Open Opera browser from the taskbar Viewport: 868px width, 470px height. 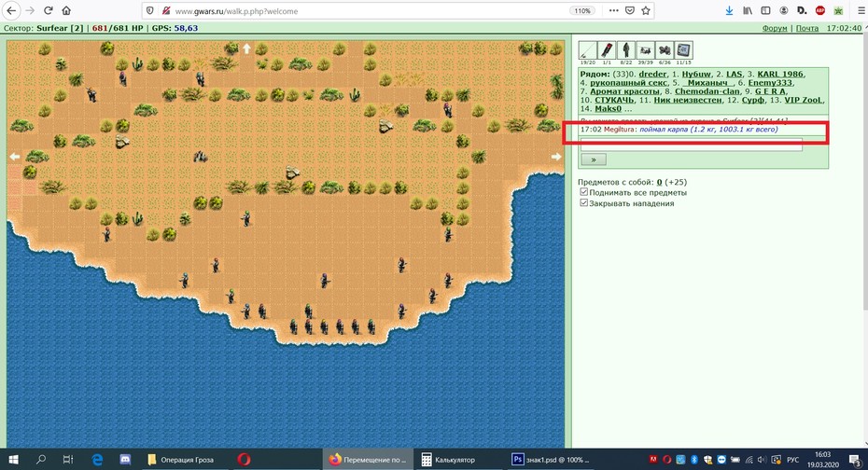(244, 460)
